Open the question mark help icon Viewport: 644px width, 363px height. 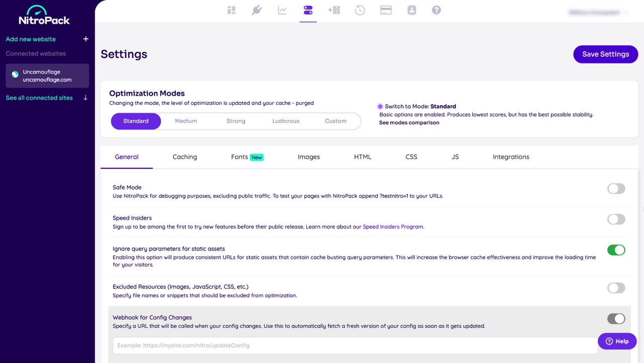coord(436,10)
